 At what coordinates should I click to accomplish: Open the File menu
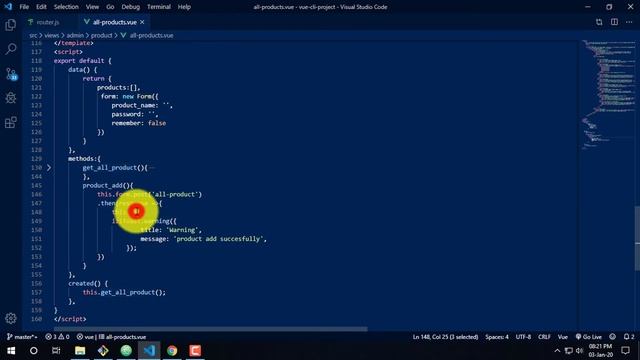pyautogui.click(x=24, y=7)
